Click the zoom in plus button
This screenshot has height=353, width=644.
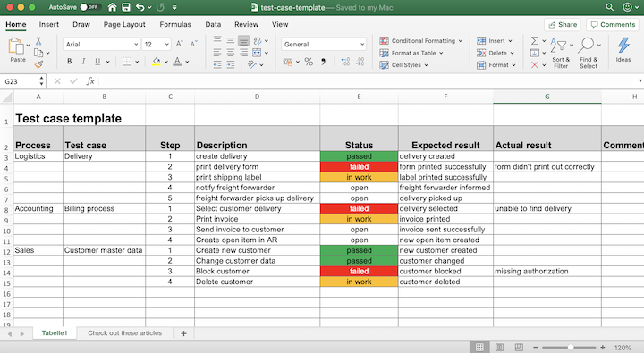pos(603,348)
